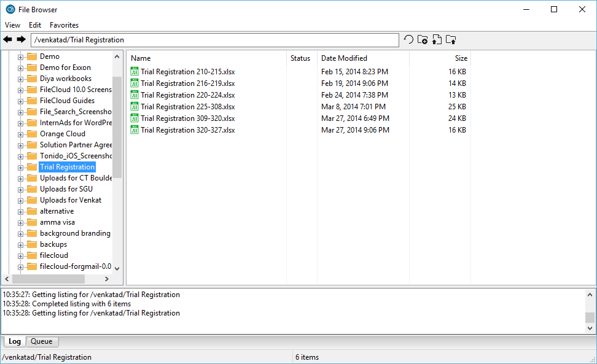597x364 pixels.
Task: Click the folder icon beside Demo for Exxon
Action: [x=33, y=68]
